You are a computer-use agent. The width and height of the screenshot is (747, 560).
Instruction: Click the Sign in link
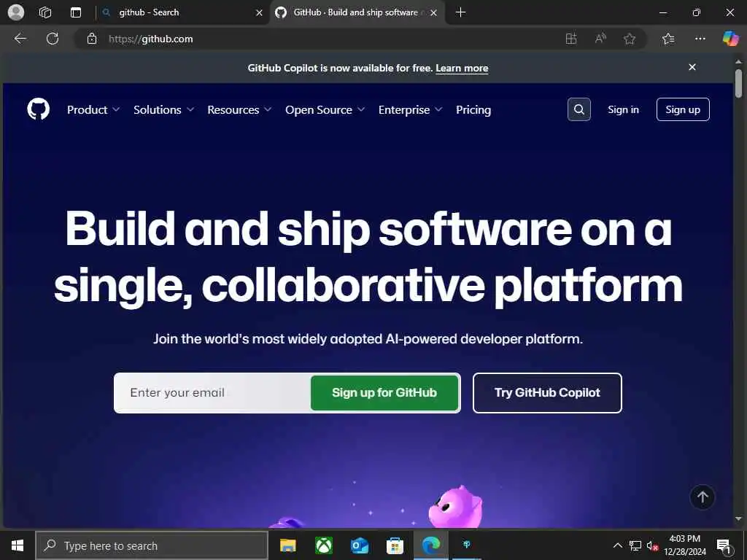click(623, 109)
